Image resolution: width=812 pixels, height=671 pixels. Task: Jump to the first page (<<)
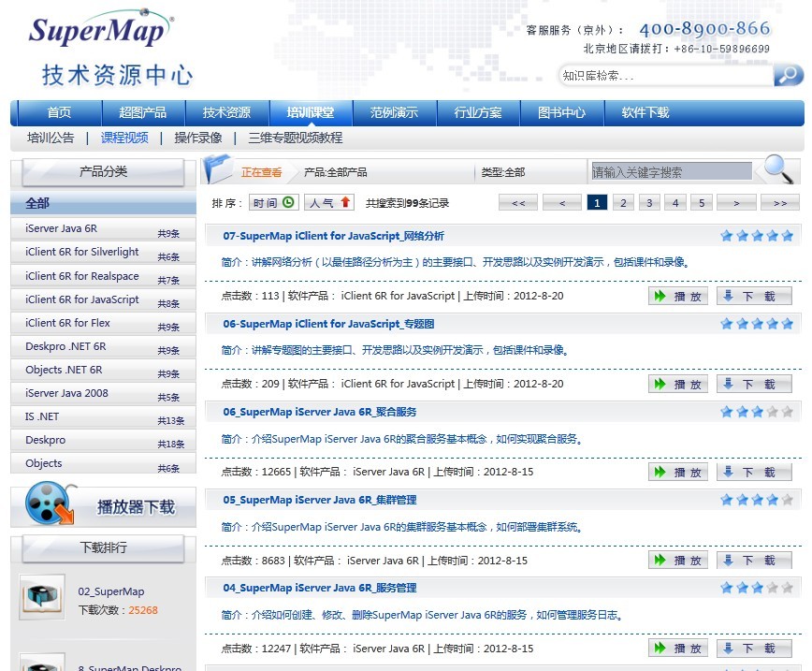point(518,202)
